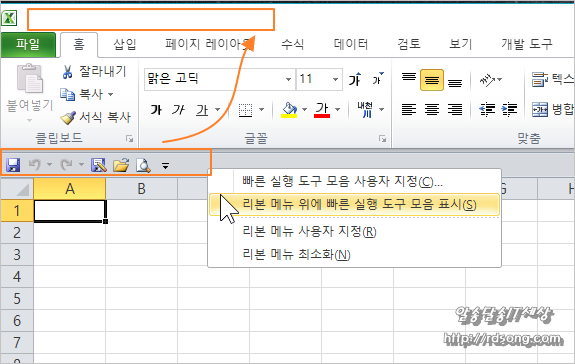Viewport: 575px width, 364px height.
Task: Click wrap text 텍스 button
Action: pos(552,79)
